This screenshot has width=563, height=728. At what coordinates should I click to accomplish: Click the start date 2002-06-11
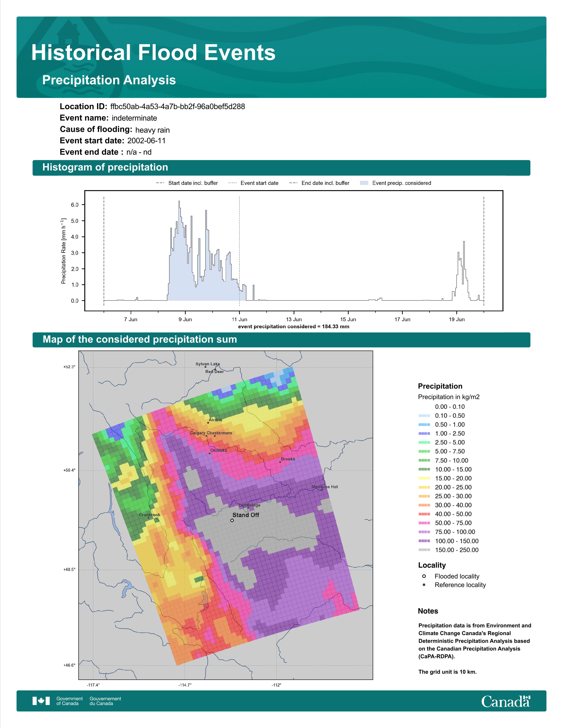tap(146, 141)
